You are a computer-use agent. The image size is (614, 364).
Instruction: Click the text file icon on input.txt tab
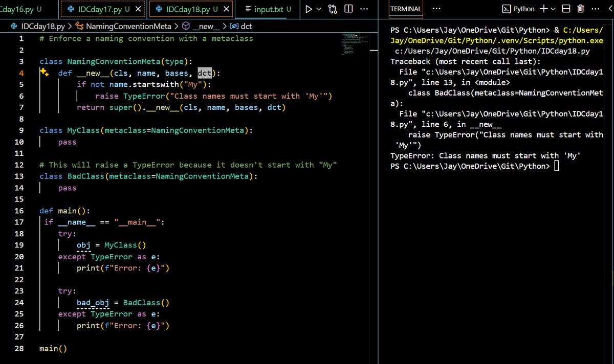tap(248, 9)
